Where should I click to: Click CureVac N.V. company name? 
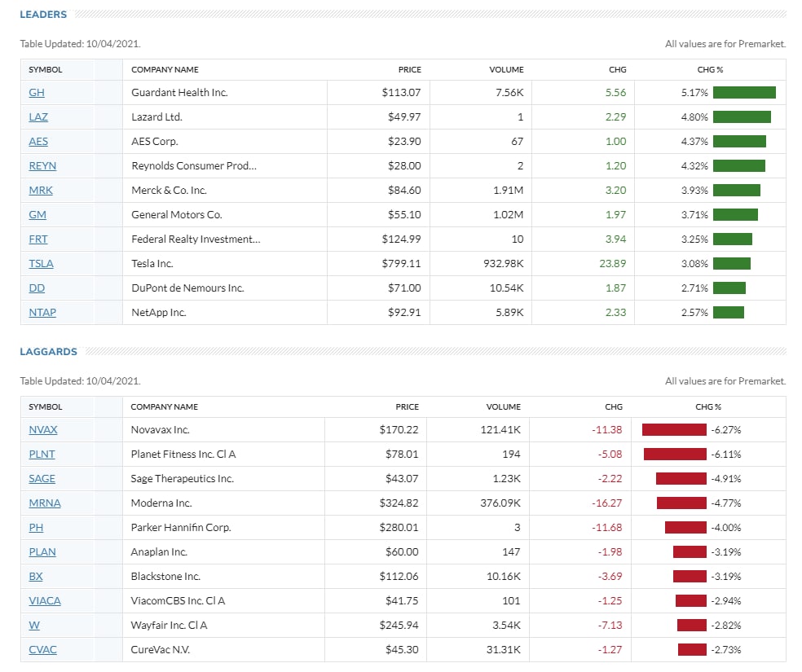161,650
